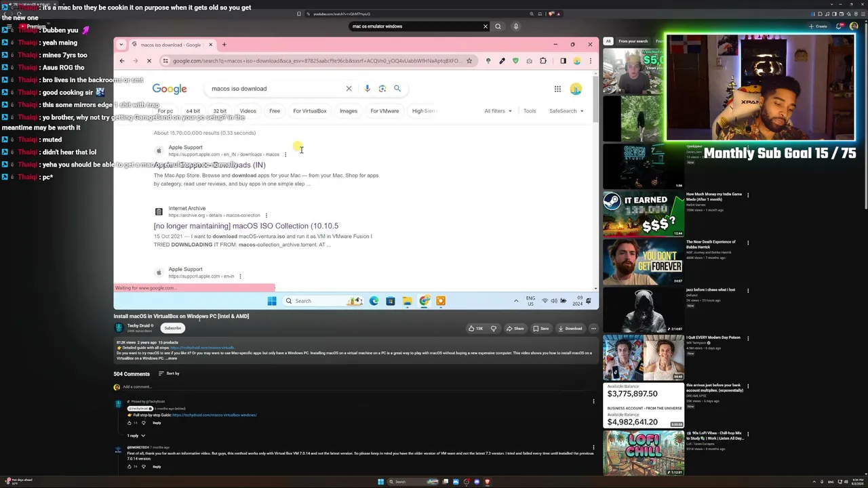
Task: Open more actions menu beside Download
Action: 593,329
